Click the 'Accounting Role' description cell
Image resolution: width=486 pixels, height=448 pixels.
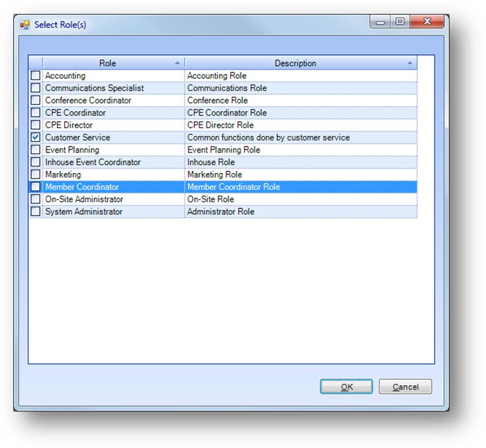pyautogui.click(x=301, y=76)
